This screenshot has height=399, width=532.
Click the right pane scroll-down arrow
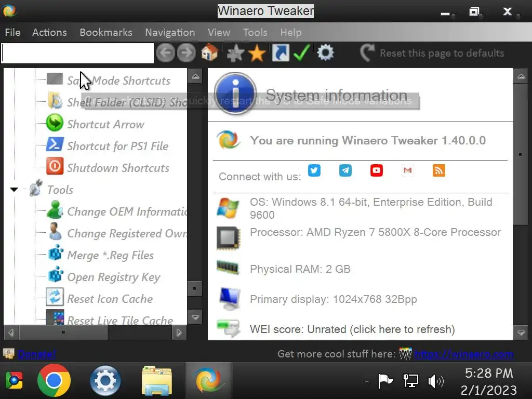tap(521, 332)
